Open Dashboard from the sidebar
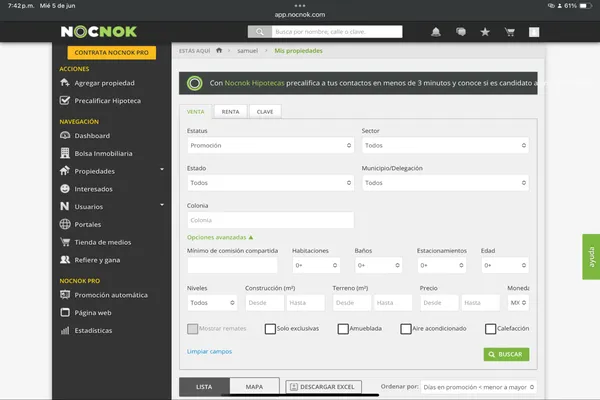This screenshot has height=400, width=600. (x=91, y=135)
